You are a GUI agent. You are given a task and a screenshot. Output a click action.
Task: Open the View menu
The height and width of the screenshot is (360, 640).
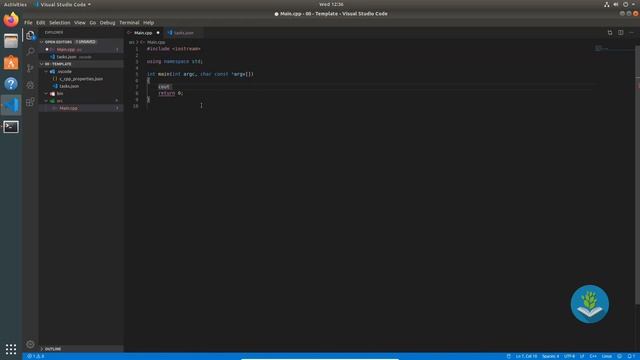[x=80, y=23]
